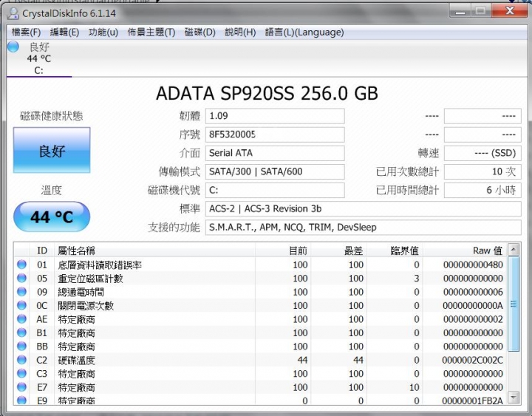The height and width of the screenshot is (416, 532).
Task: Click the ID column header
Action: [42, 250]
